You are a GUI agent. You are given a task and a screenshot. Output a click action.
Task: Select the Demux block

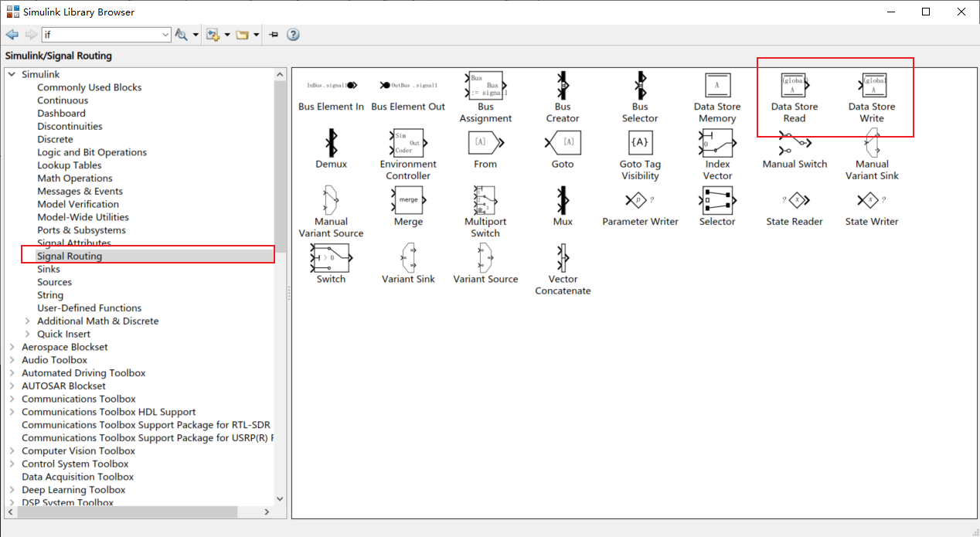(x=331, y=144)
